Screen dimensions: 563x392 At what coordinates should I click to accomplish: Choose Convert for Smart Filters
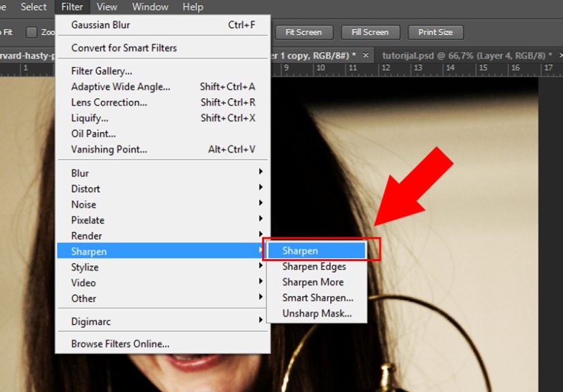163,48
